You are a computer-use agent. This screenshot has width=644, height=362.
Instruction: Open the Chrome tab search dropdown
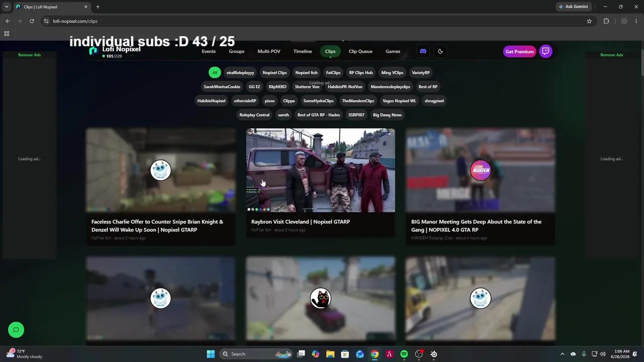(7, 7)
